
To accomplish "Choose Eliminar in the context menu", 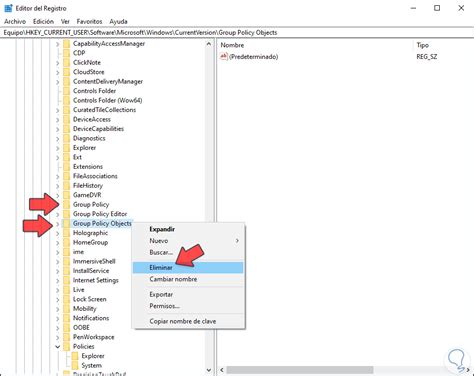I will (x=188, y=267).
